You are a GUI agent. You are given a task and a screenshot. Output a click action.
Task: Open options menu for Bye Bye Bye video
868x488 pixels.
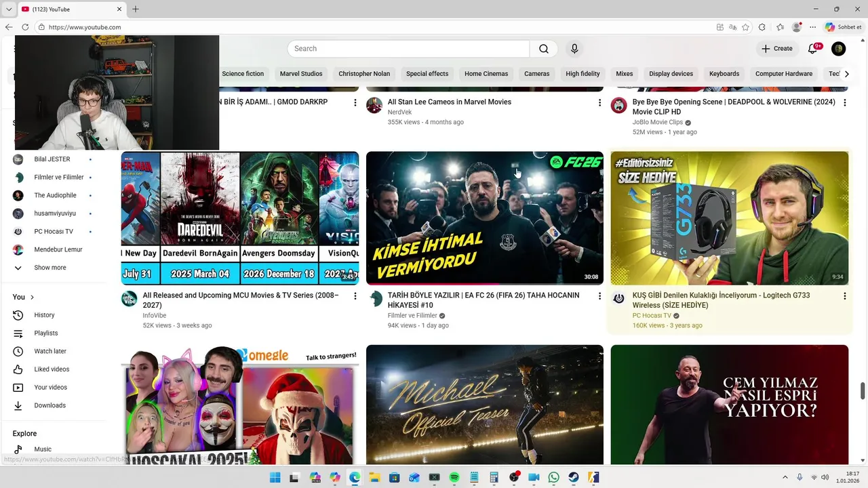tap(844, 103)
